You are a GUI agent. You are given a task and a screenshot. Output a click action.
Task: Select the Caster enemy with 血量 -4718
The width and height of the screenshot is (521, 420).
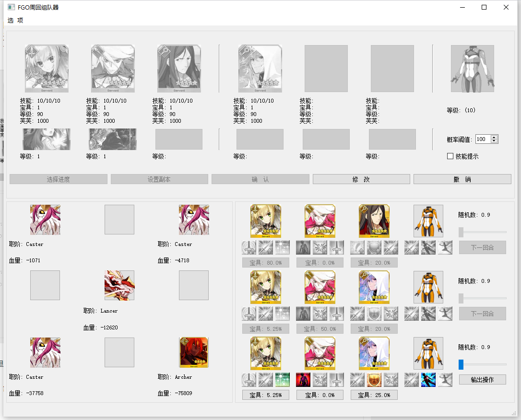click(x=194, y=220)
